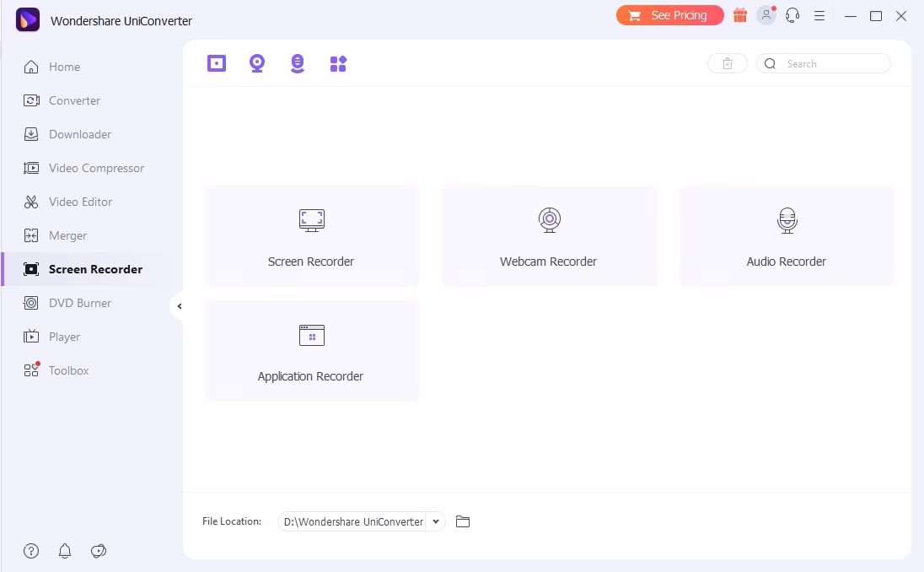
Task: Click the Home house icon
Action: [x=30, y=67]
